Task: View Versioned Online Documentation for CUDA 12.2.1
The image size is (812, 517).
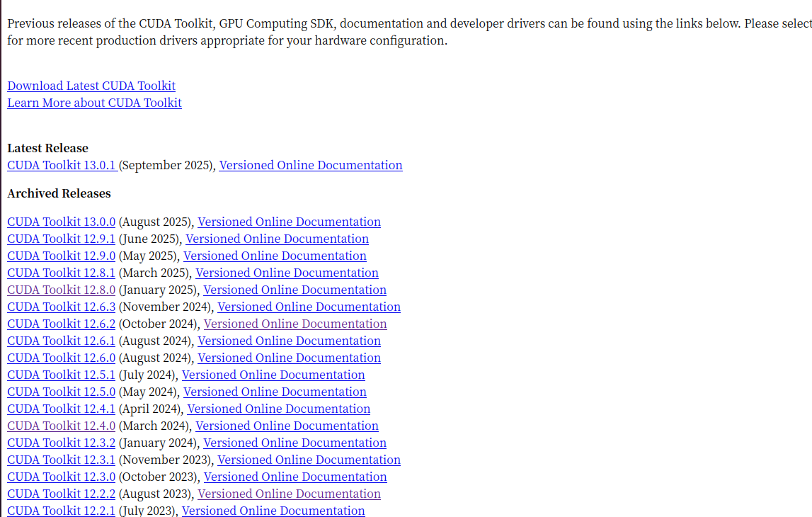Action: (x=273, y=511)
